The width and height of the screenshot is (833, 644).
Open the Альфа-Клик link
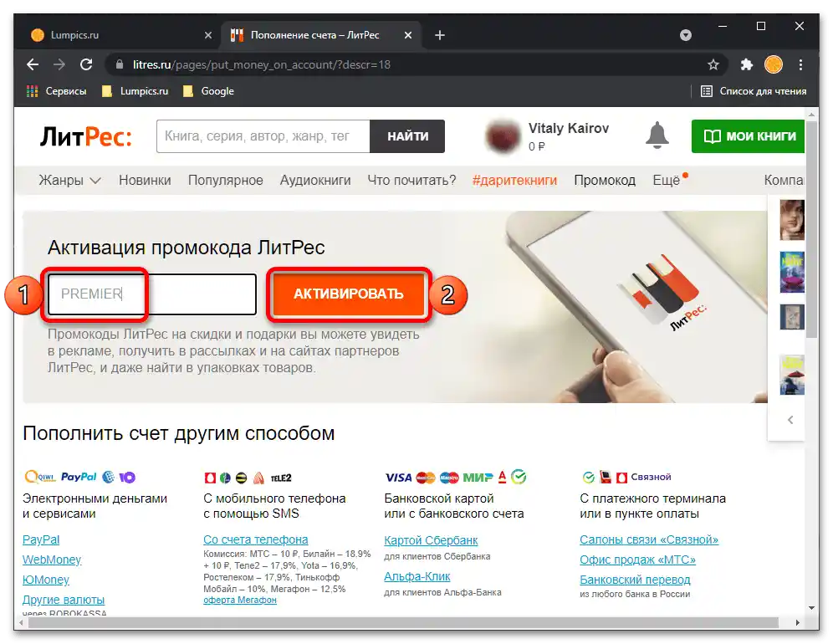pos(417,576)
